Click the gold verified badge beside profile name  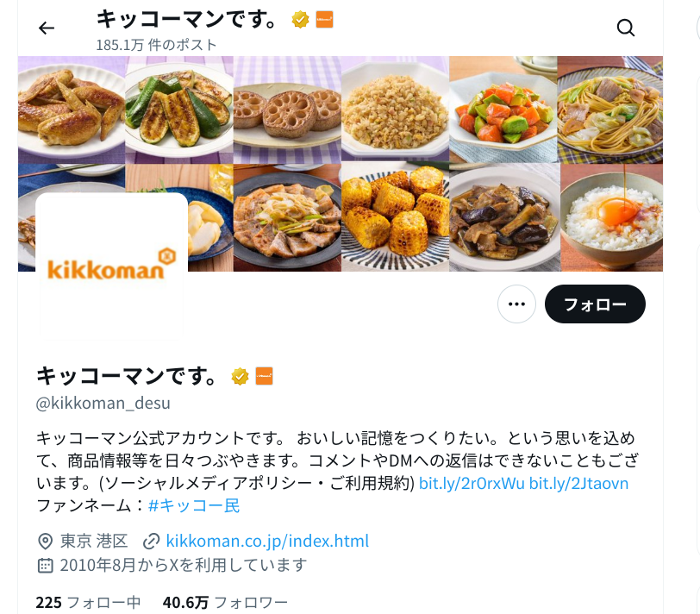(x=240, y=377)
